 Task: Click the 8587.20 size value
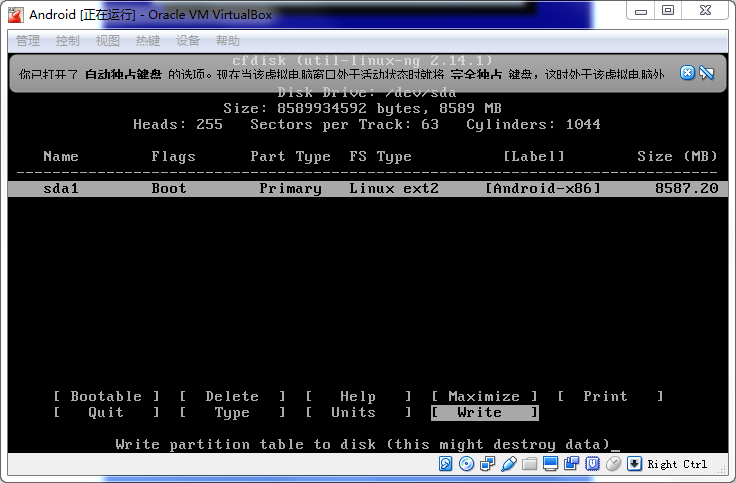[x=687, y=189]
